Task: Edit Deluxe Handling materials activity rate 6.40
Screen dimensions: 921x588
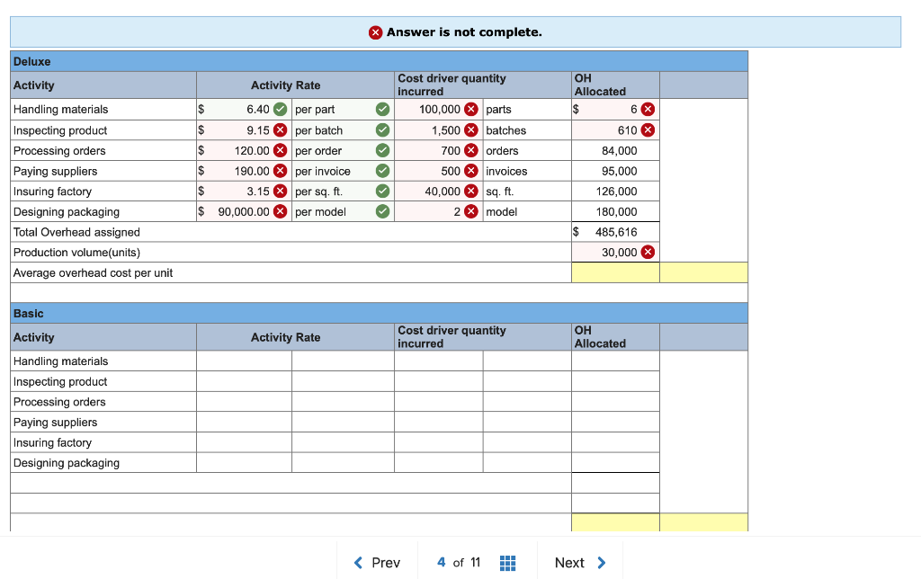Action: [244, 110]
